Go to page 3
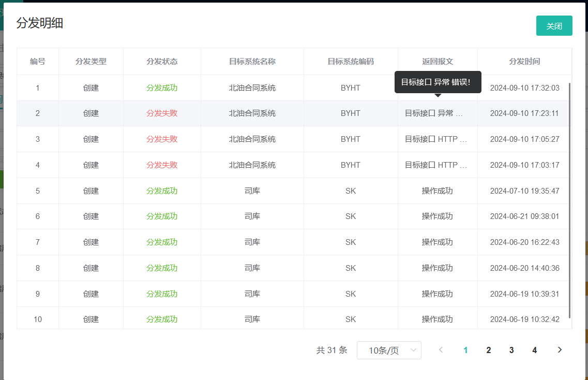Screen dimensions: 588x380 click(x=511, y=350)
